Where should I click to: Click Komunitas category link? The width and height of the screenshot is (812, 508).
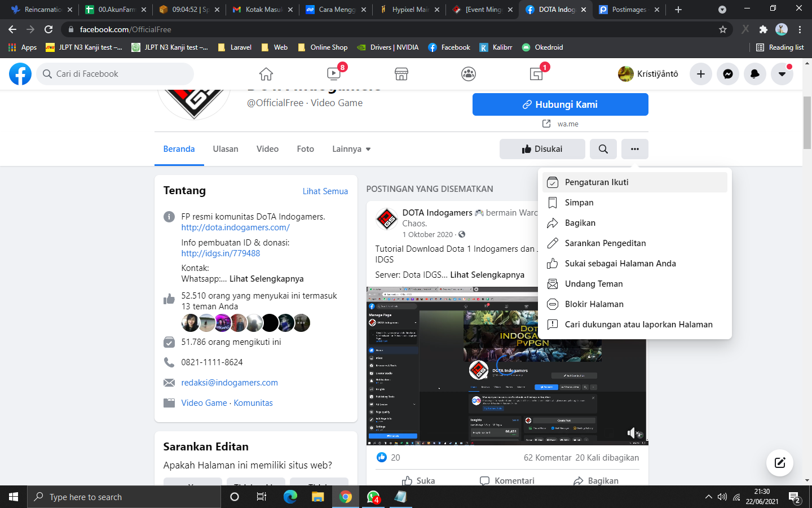click(x=253, y=403)
